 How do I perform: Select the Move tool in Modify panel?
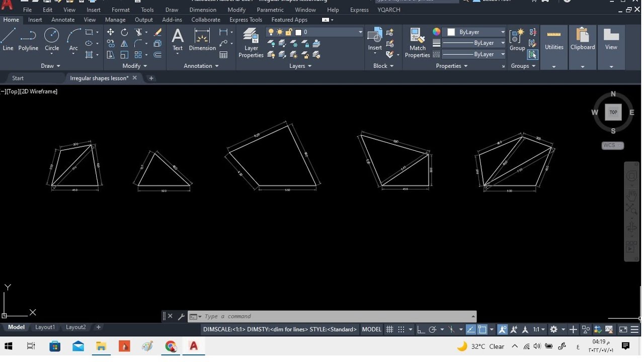coord(111,32)
